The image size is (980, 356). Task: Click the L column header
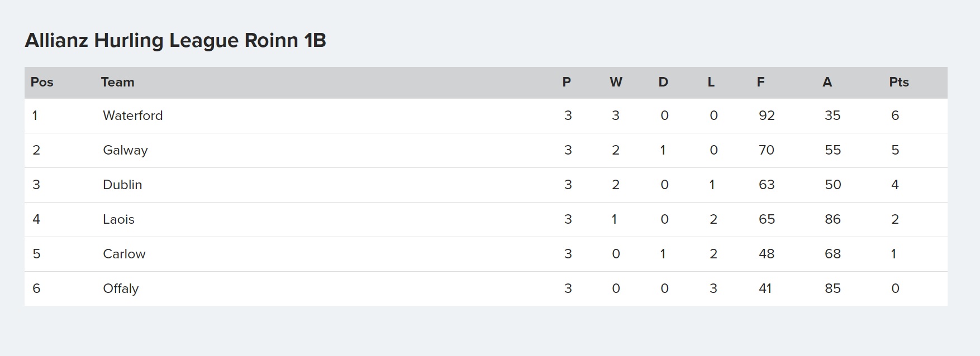tap(711, 82)
